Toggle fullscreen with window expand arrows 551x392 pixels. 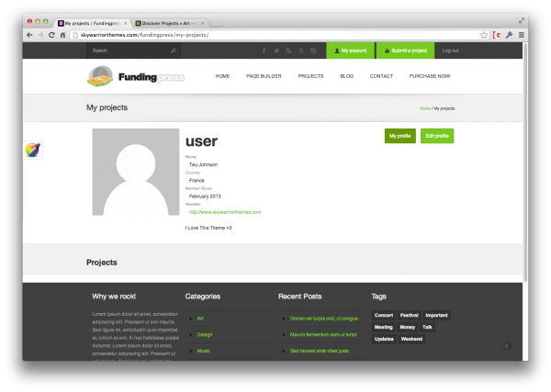pos(522,21)
